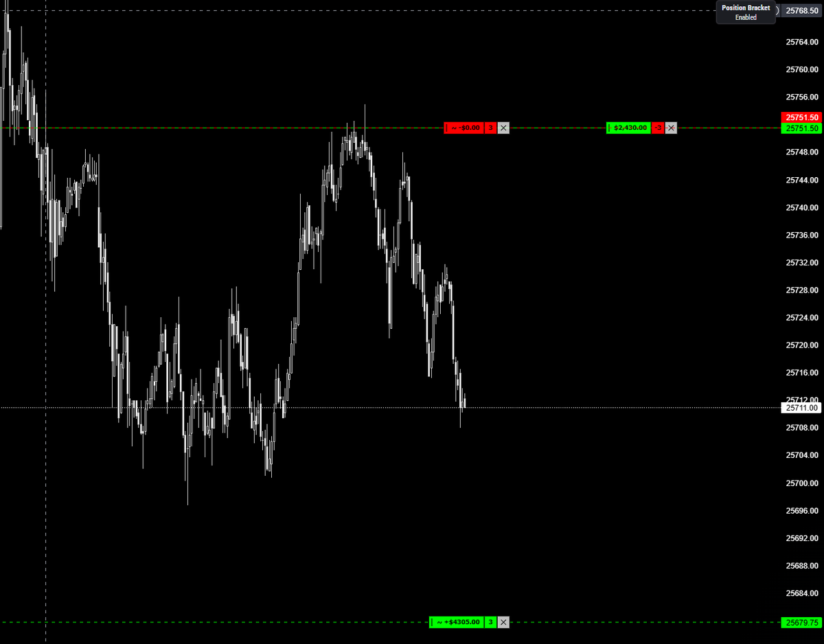Click the 25720.00 price axis label
The image size is (824, 644).
pos(801,345)
